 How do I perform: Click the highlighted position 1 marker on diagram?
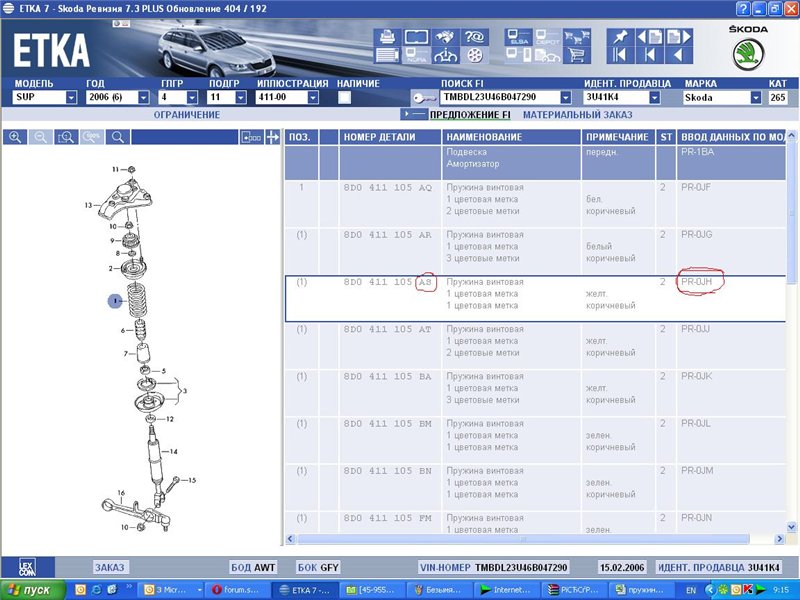coord(115,301)
